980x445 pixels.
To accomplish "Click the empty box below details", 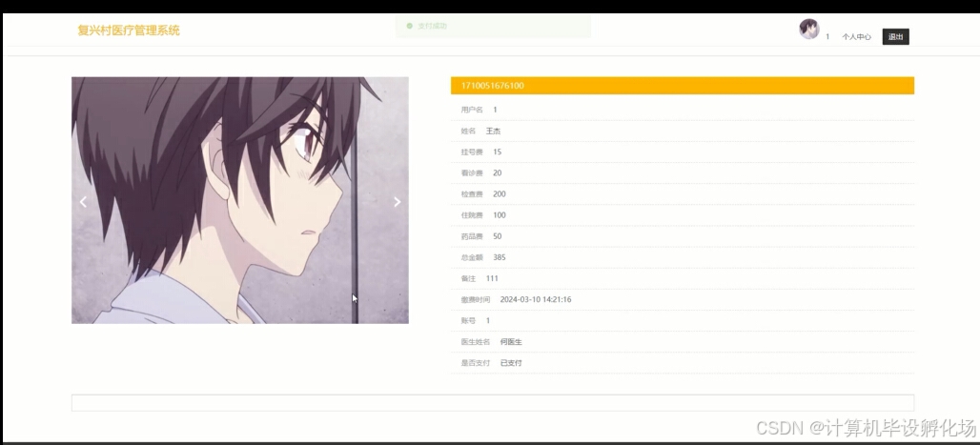I will pyautogui.click(x=493, y=402).
